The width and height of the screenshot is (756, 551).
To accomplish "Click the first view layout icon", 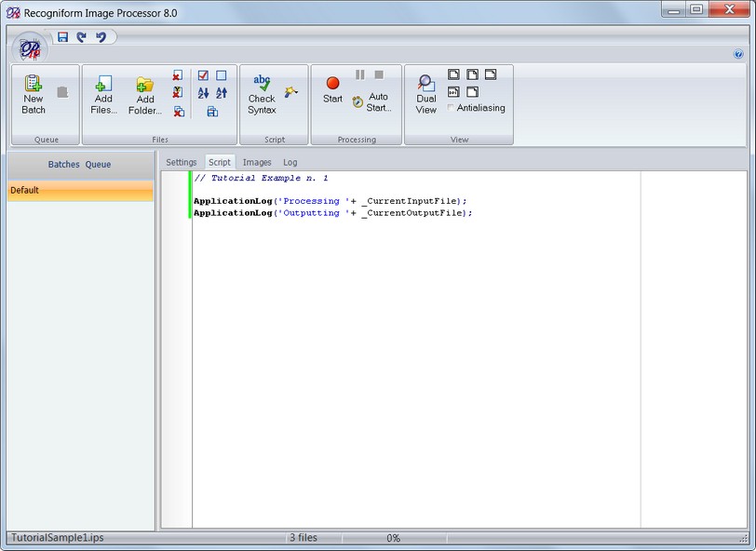I will tap(453, 74).
